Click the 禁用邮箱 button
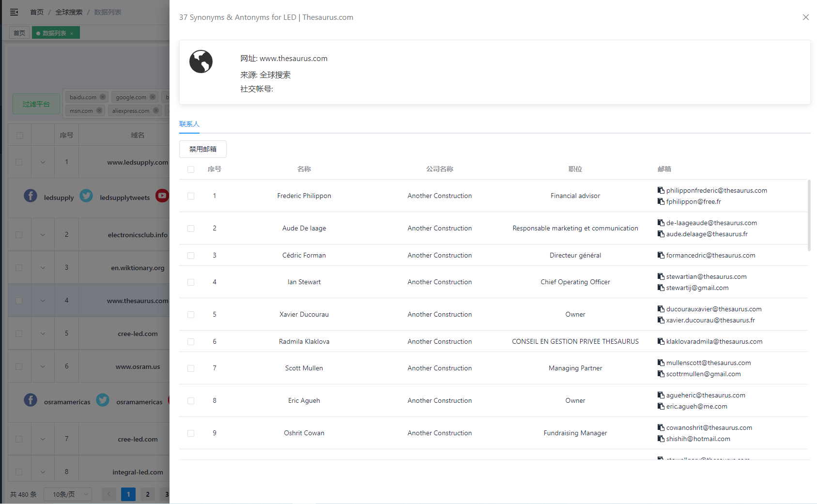Viewport: 817px width, 504px height. coord(203,149)
